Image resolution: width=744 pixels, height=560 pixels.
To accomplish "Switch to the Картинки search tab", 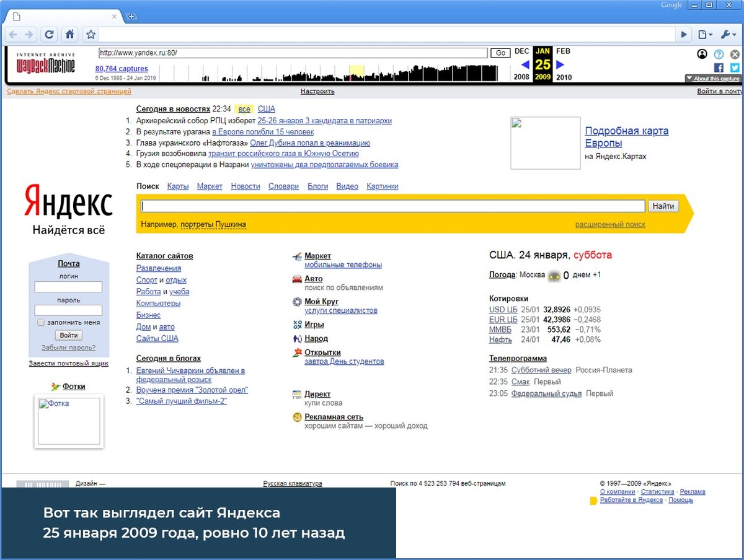I will 382,186.
